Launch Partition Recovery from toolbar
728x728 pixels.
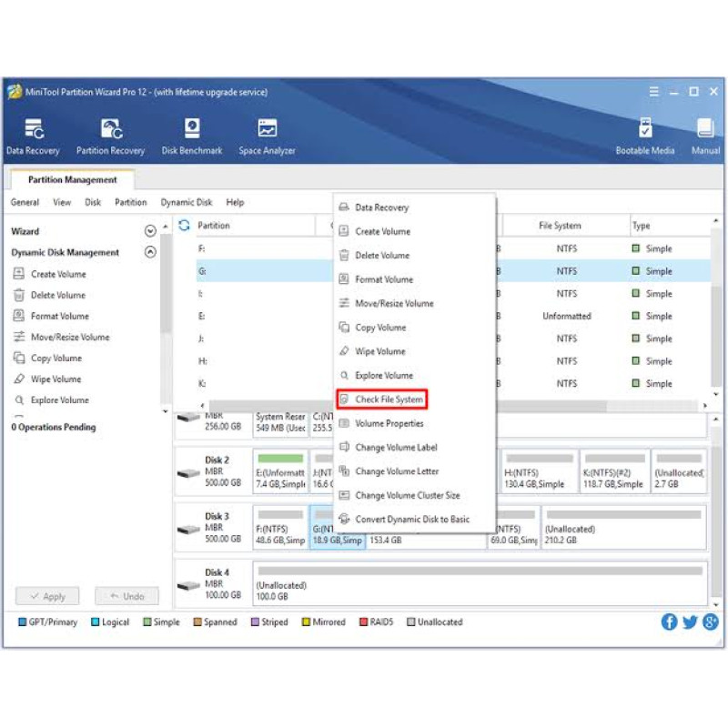(x=111, y=129)
